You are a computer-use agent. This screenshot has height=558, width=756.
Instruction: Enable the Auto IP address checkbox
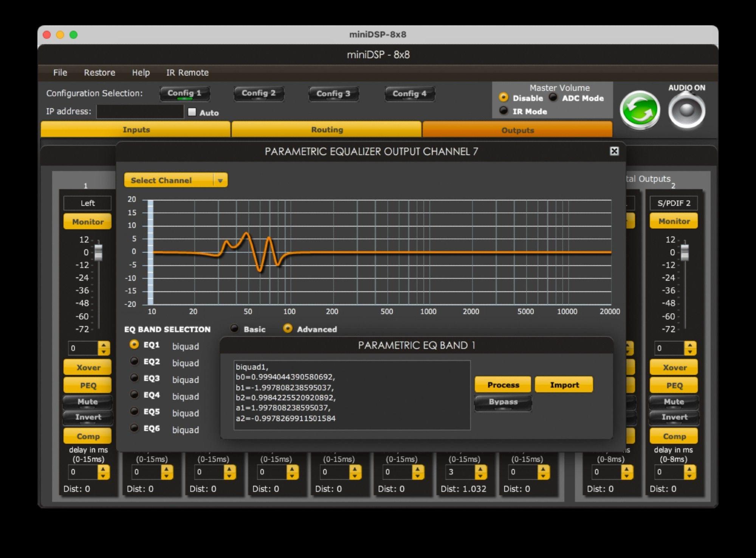point(192,112)
